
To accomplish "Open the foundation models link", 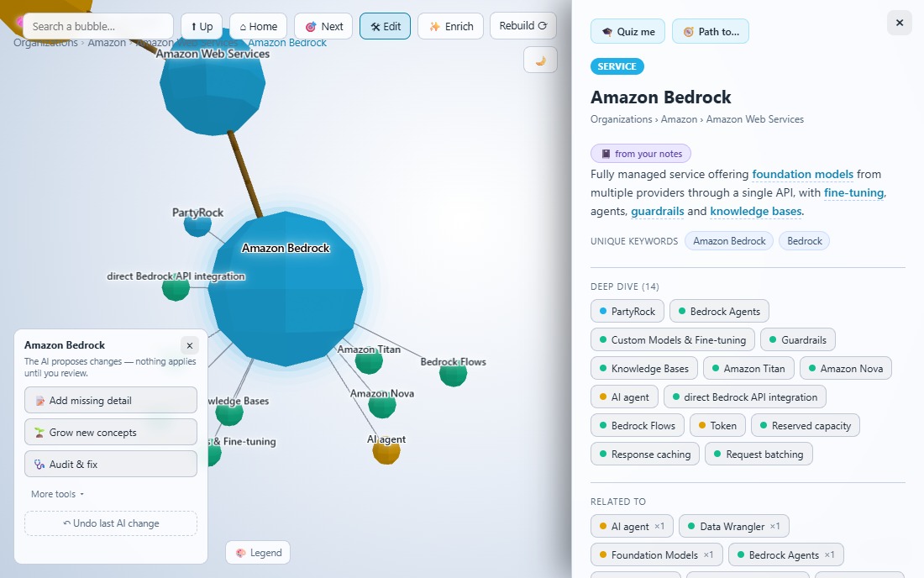I will (x=802, y=175).
